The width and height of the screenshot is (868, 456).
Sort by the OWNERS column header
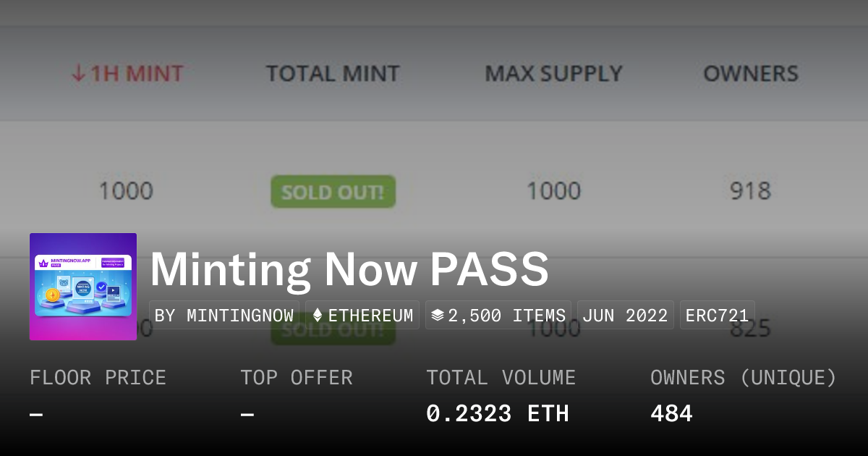[751, 73]
